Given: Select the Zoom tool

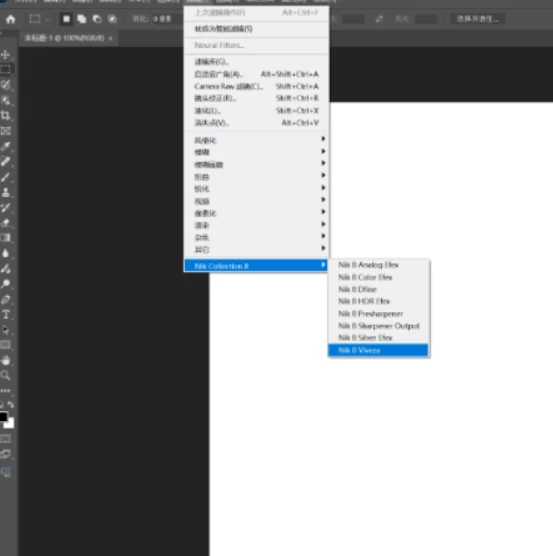Looking at the screenshot, I should pos(6,375).
